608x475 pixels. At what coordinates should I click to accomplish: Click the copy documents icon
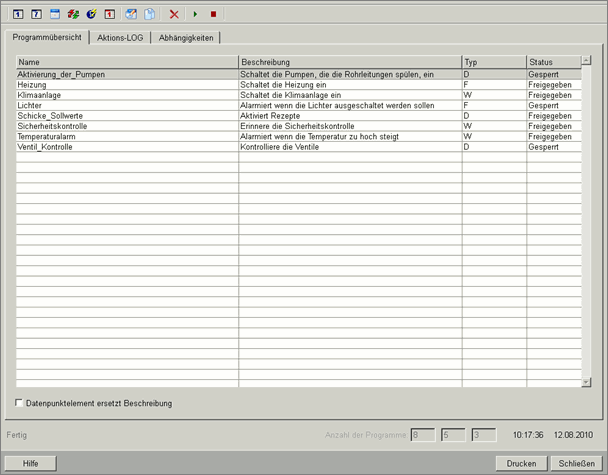pos(150,15)
